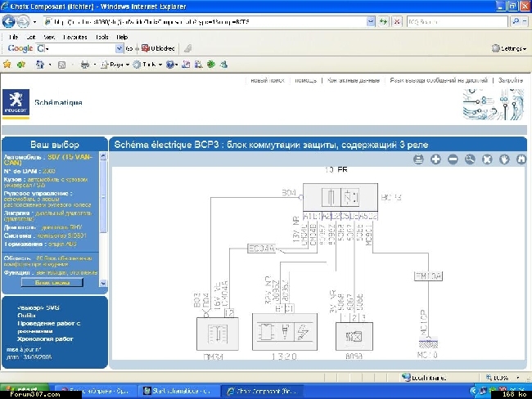Screen dimensions: 532x399
Task: Open the status bar zoom level dropdown
Action: 518,377
